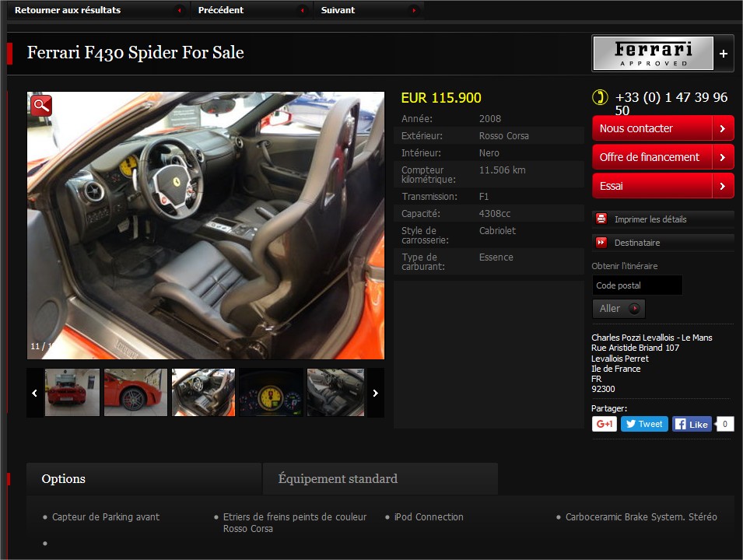Advance thumbnails with right arrow
Viewport: 743px width, 560px height.
point(375,393)
